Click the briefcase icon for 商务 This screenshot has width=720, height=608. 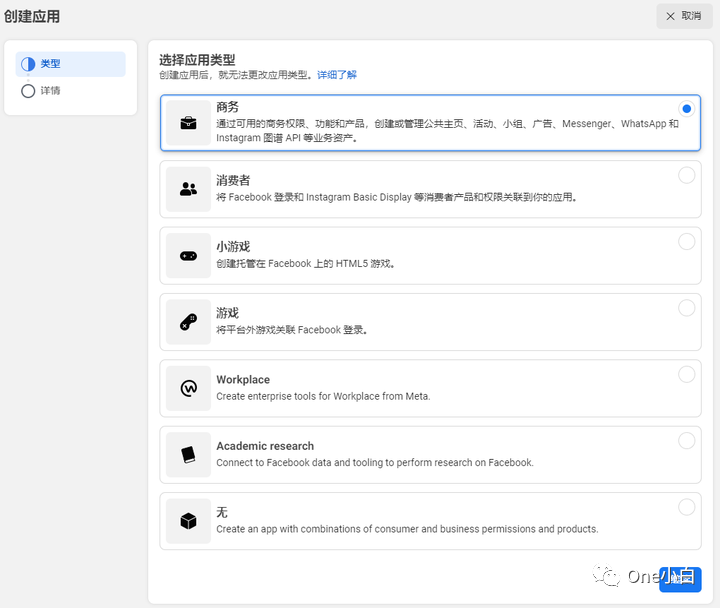pos(188,123)
